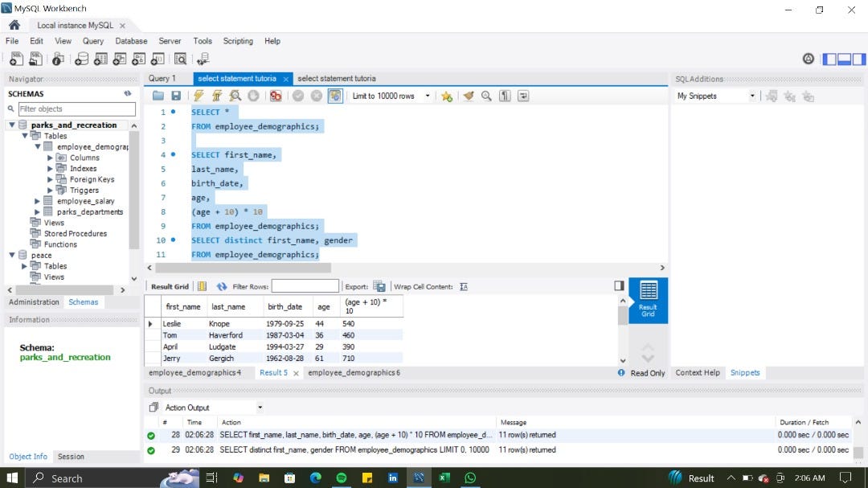
Task: Click the Context Help button
Action: (698, 372)
